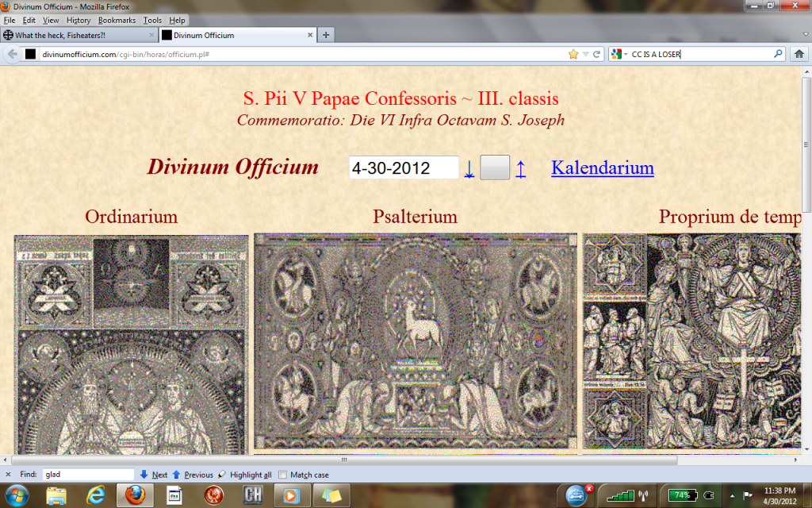The height and width of the screenshot is (508, 812).
Task: Click the date field showing 4-30-2012
Action: (x=404, y=168)
